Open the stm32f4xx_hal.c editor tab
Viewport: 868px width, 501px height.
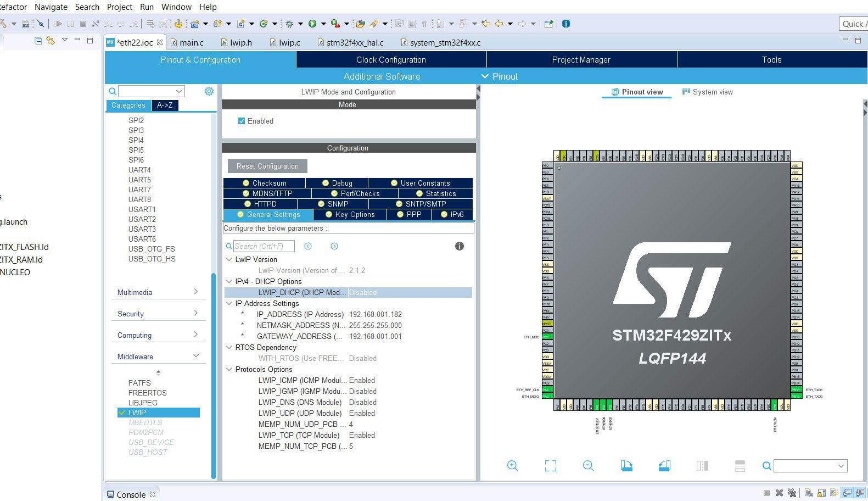(x=350, y=42)
